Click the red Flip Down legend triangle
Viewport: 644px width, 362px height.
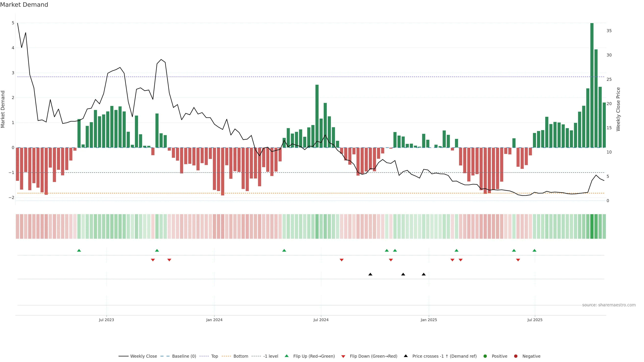pyautogui.click(x=343, y=356)
